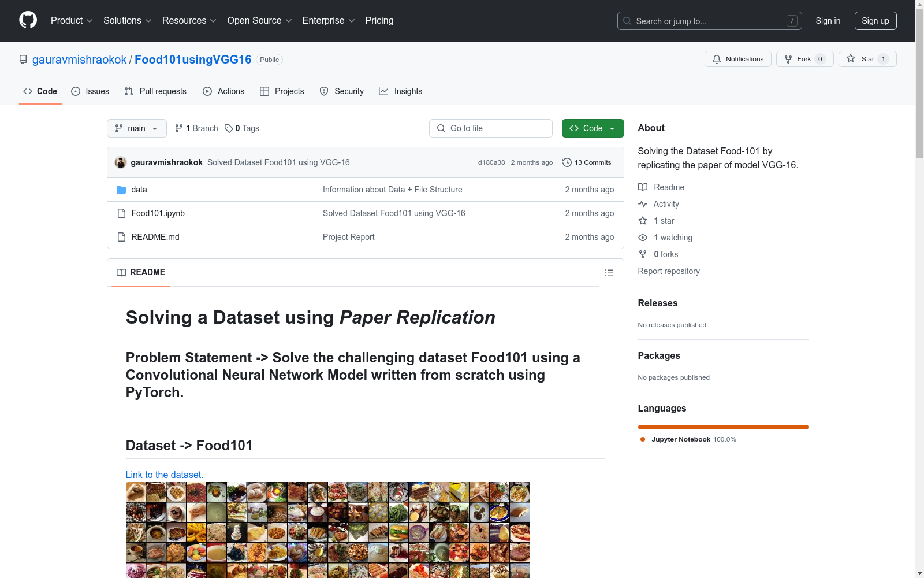This screenshot has width=924, height=578.
Task: Open the green Code dropdown
Action: point(593,128)
